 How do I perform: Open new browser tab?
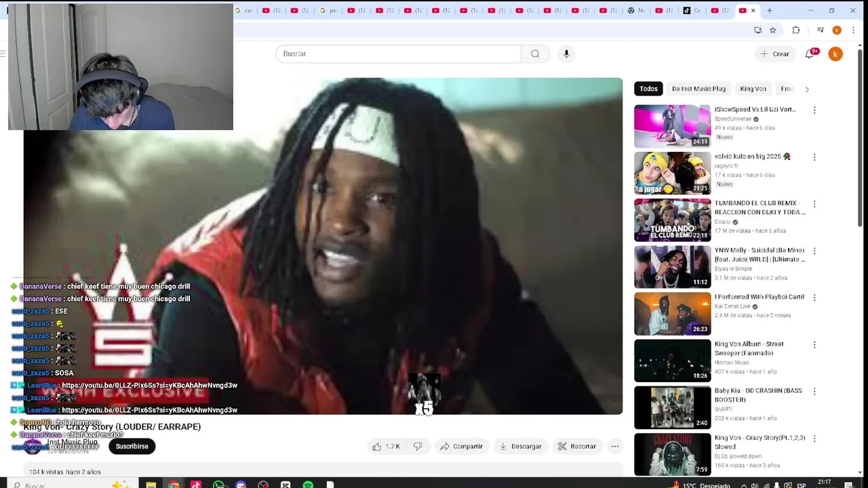769,10
